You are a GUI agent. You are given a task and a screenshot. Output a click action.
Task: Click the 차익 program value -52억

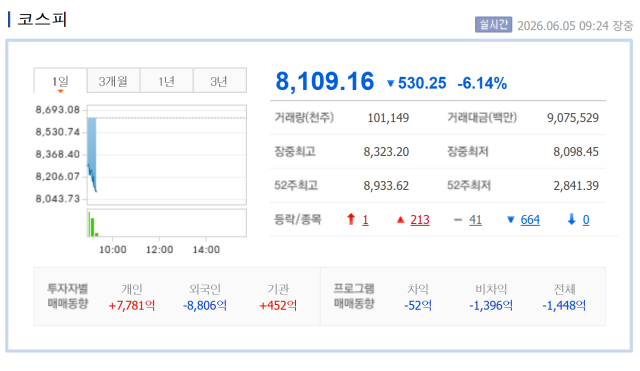coord(418,305)
